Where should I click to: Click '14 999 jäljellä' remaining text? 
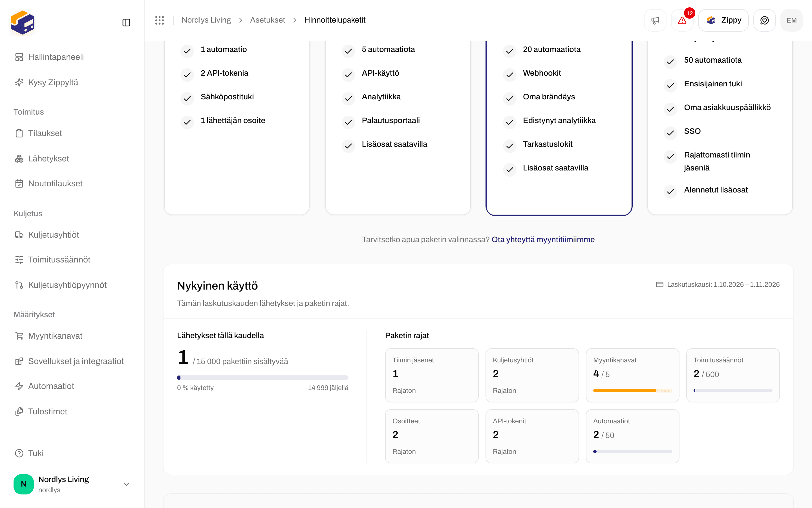point(328,388)
